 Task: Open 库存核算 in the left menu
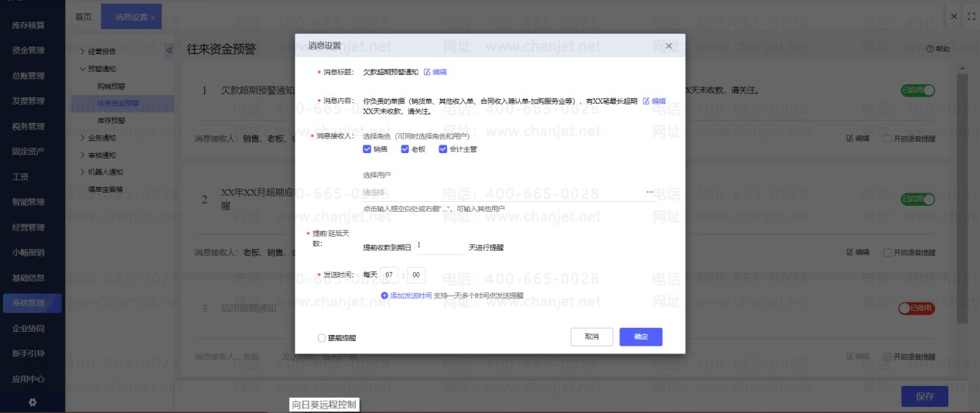pyautogui.click(x=28, y=26)
